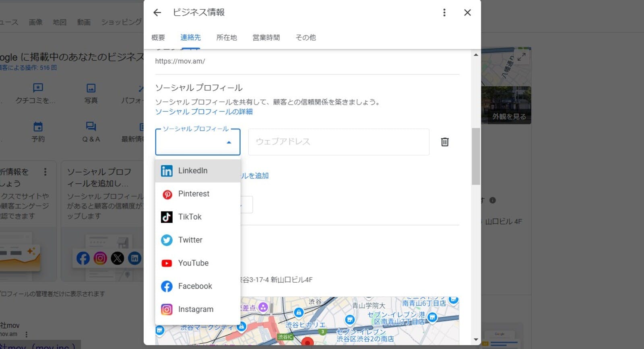Close the ビジネス情報 dialog
Screen dimensions: 644x349
(467, 12)
